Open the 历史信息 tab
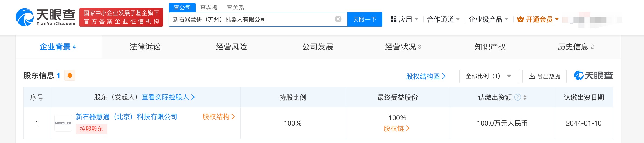Viewport: 644px width, 143px height. [576, 47]
